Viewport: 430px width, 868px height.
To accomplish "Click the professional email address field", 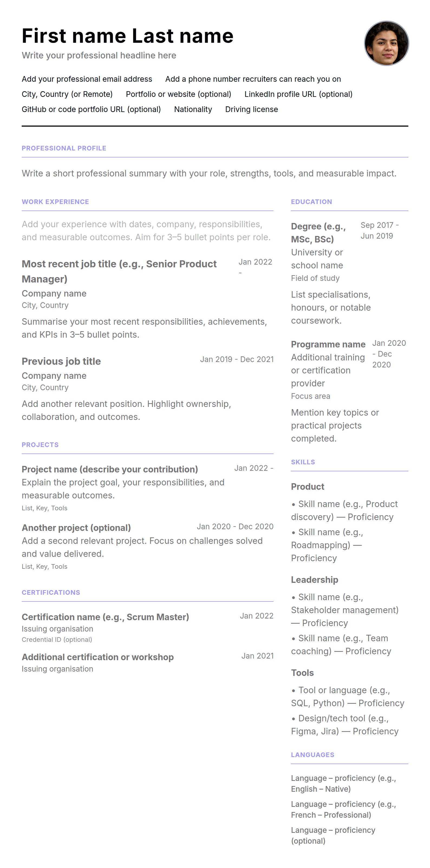I will [87, 79].
